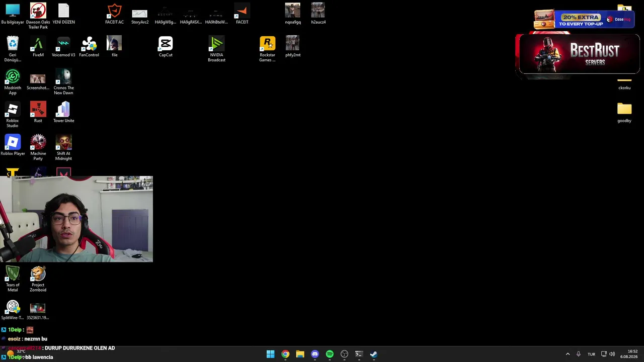This screenshot has height=362, width=644.
Task: Show hidden system tray icons
Action: pos(568,354)
